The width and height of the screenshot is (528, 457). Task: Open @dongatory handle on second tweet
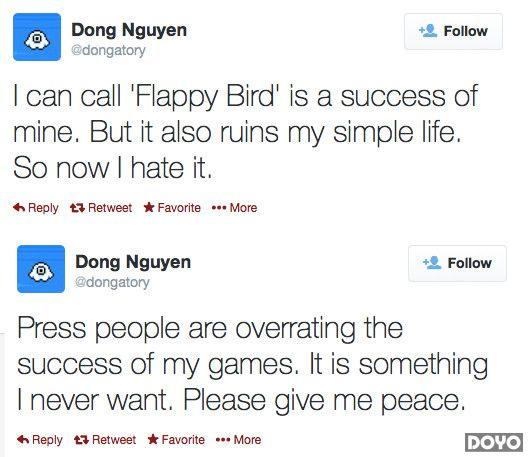tap(112, 283)
